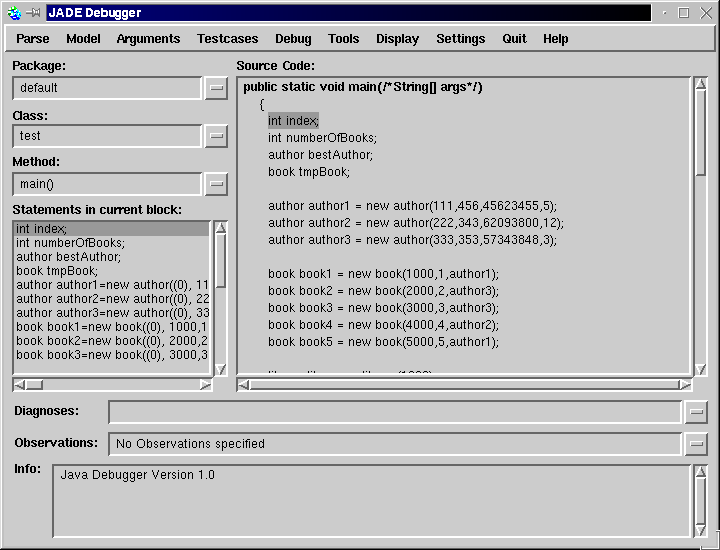Expand the Package dropdown button
Image resolution: width=720 pixels, height=550 pixels.
tap(216, 88)
